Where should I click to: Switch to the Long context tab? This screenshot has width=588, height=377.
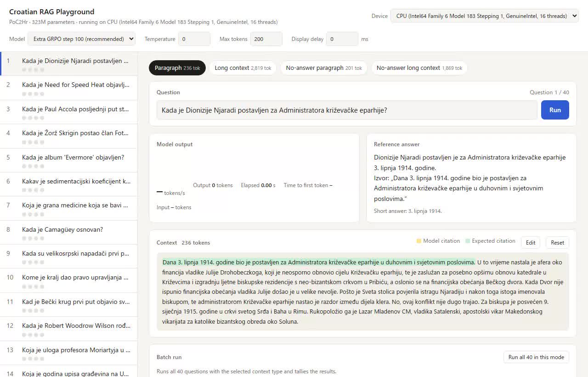pyautogui.click(x=243, y=68)
